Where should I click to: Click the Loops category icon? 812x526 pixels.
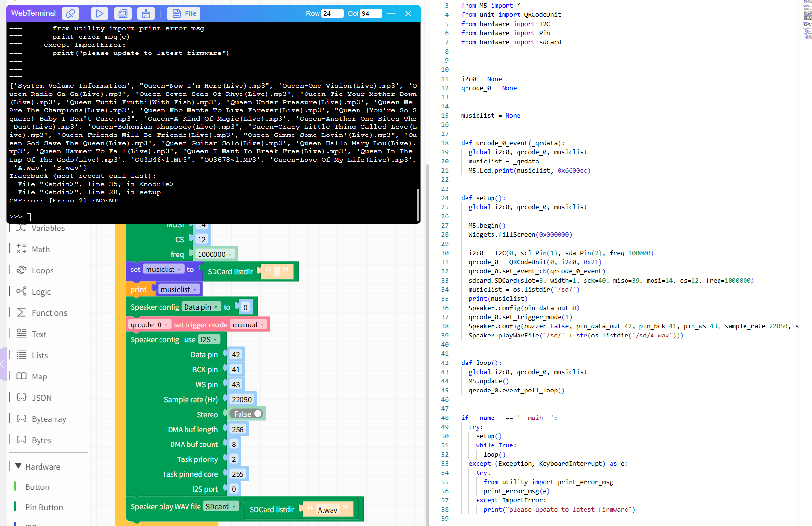click(x=21, y=270)
